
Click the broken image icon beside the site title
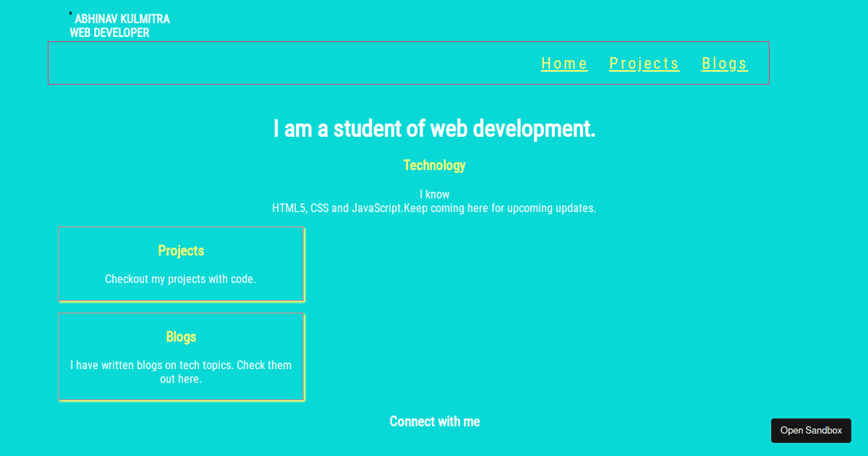tap(70, 12)
